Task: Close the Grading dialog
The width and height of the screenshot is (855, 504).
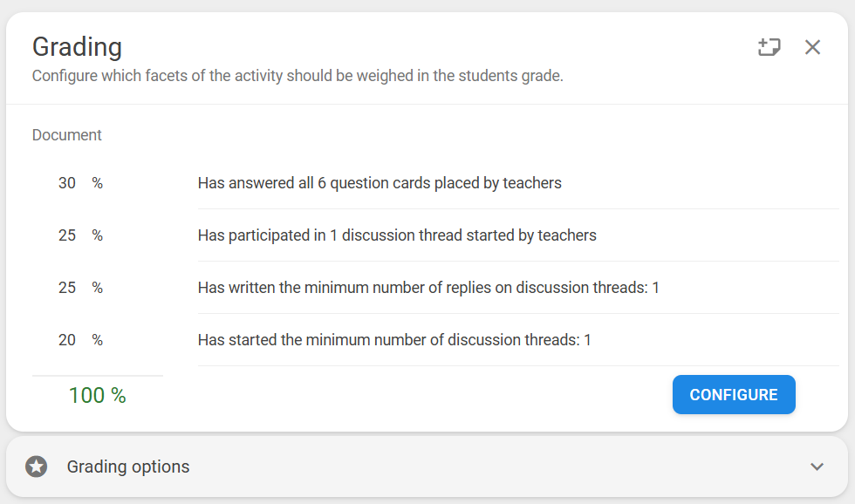Action: point(812,47)
